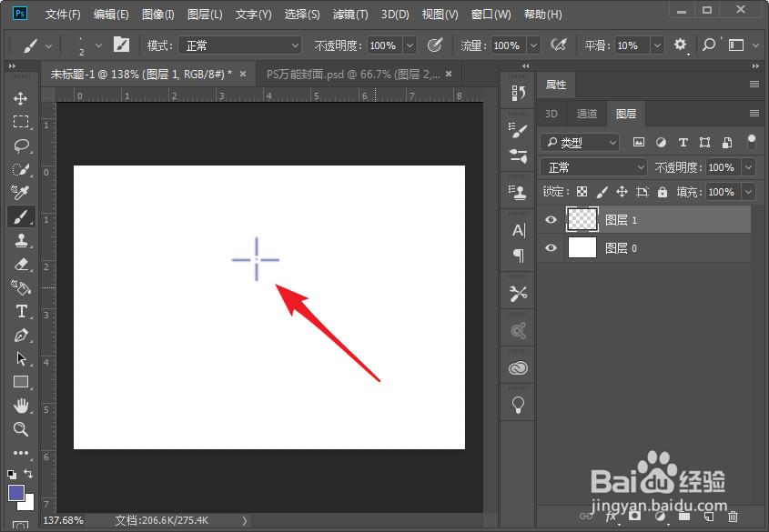Image resolution: width=769 pixels, height=532 pixels.
Task: Open the Creative Cloud Libraries panel icon
Action: tap(518, 367)
